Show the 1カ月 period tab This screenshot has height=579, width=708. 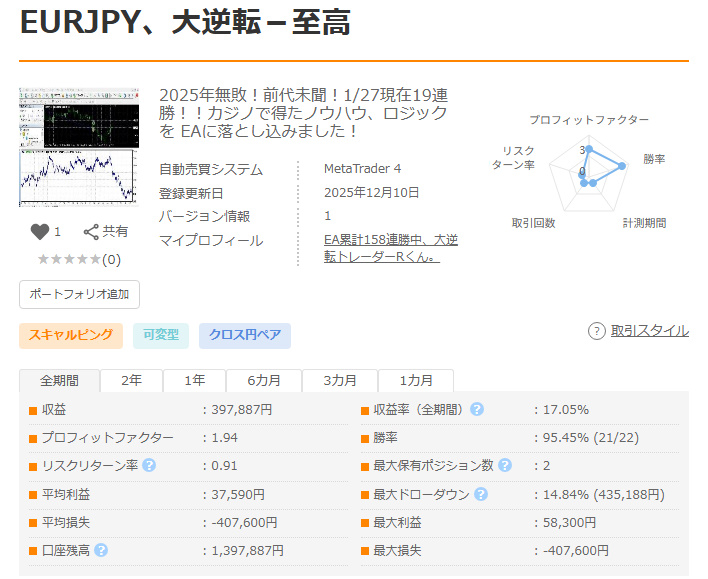coord(416,380)
